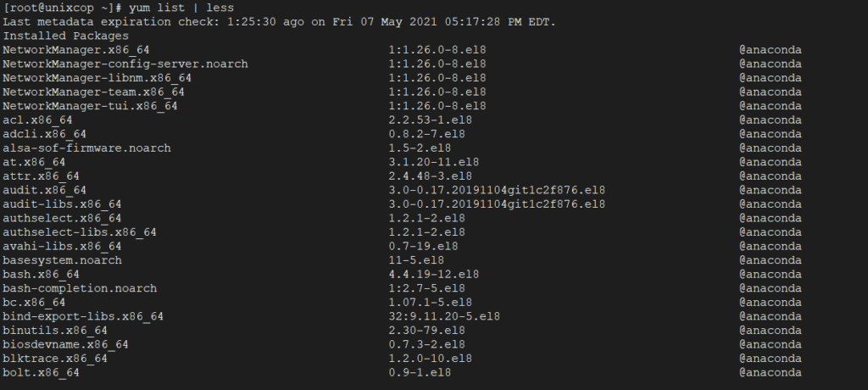
Task: Click the [root@unixcop ~]# shell prompt
Action: pos(63,8)
